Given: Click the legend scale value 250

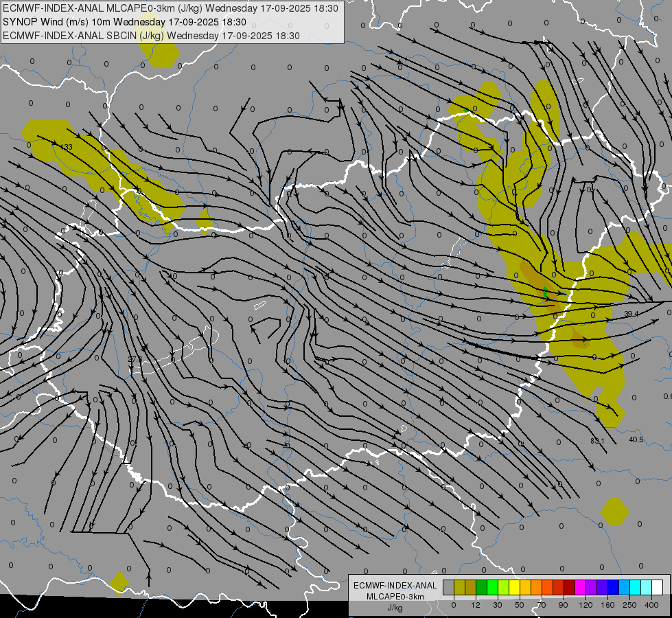Looking at the screenshot, I should coord(629,605).
